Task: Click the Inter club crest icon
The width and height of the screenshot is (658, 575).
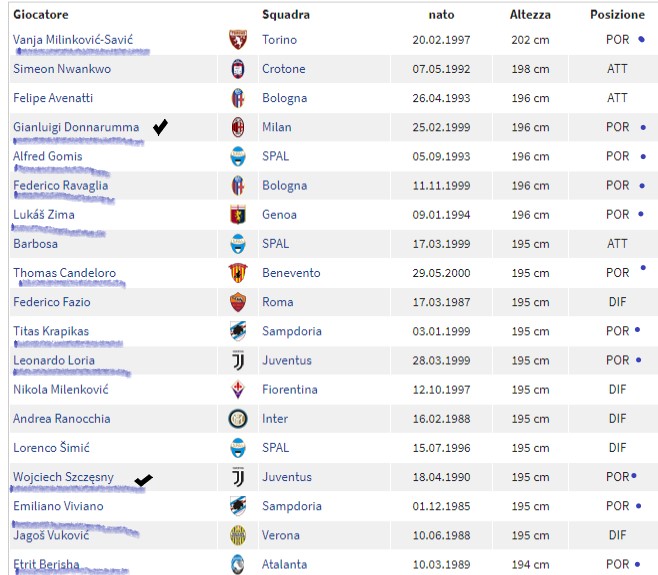Action: coord(238,418)
